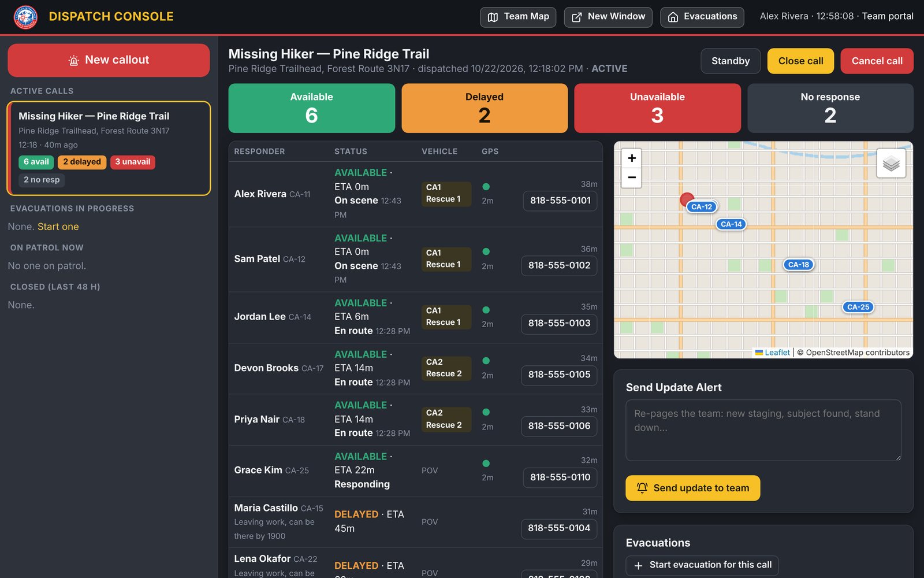The height and width of the screenshot is (578, 924).
Task: Open the map layers control
Action: [x=891, y=164]
